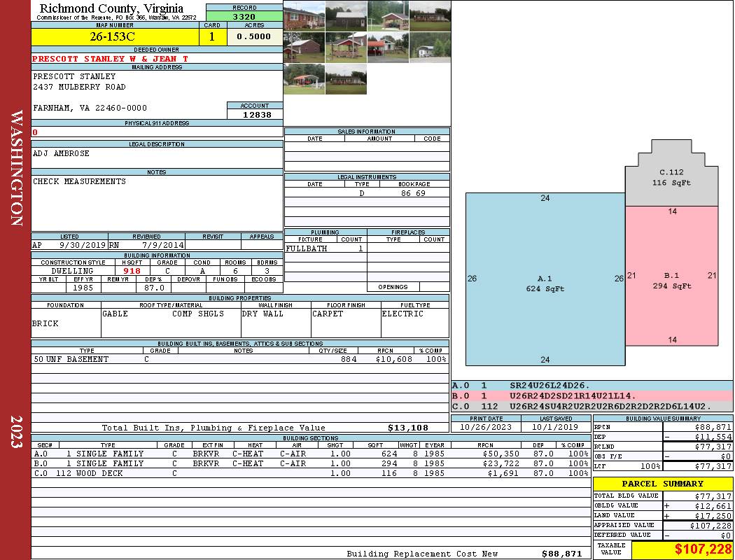Click construction style DWELLING
The height and width of the screenshot is (560, 735).
click(x=73, y=271)
